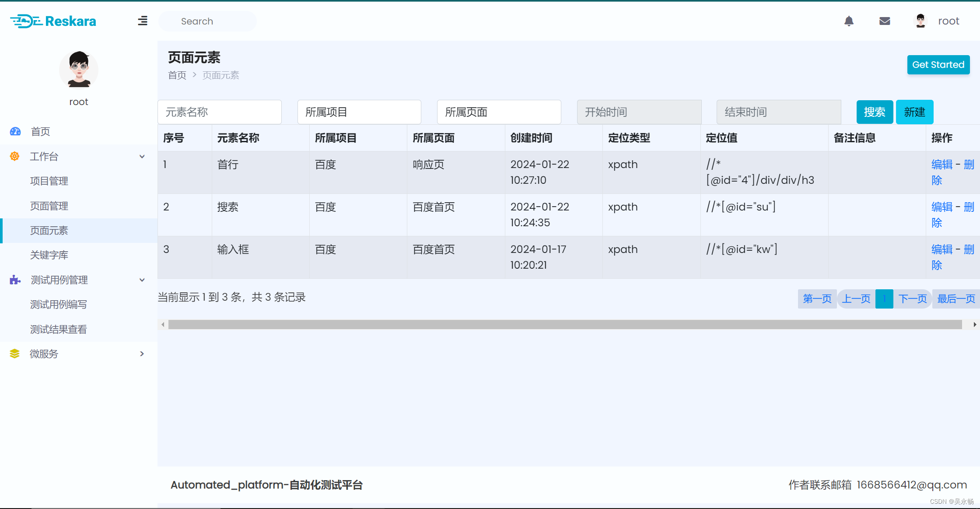The image size is (980, 509).
Task: Open the mail envelope icon
Action: [x=884, y=21]
